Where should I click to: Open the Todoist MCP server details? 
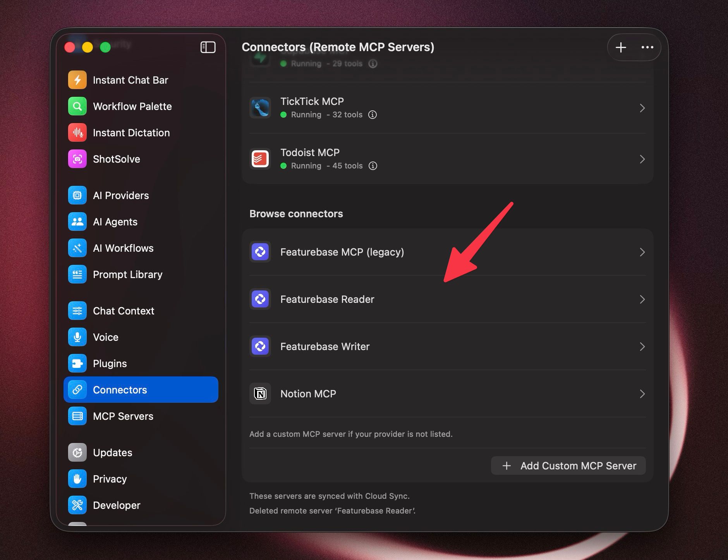click(x=448, y=159)
